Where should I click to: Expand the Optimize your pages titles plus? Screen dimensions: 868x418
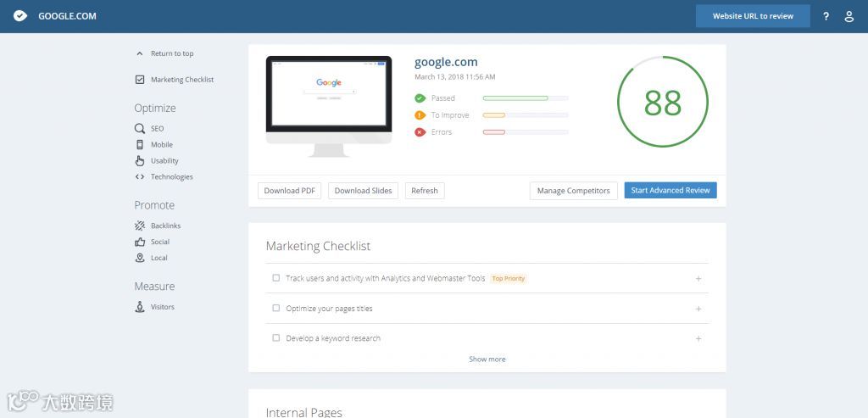pyautogui.click(x=698, y=309)
